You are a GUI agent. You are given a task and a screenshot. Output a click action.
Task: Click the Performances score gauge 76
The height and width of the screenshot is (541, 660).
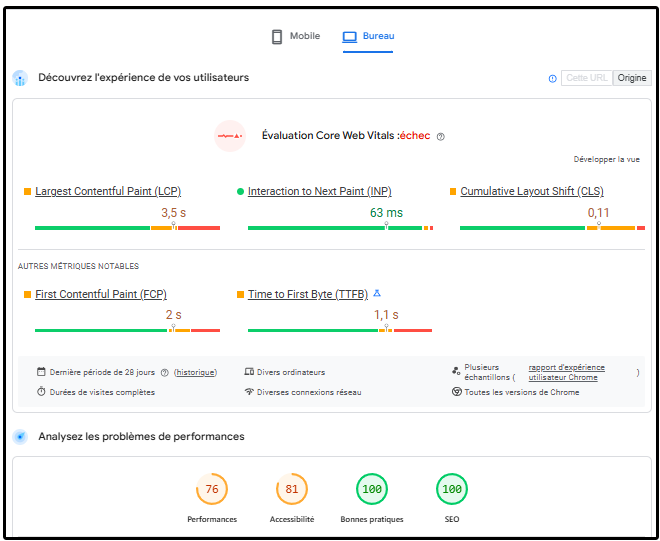tap(212, 490)
